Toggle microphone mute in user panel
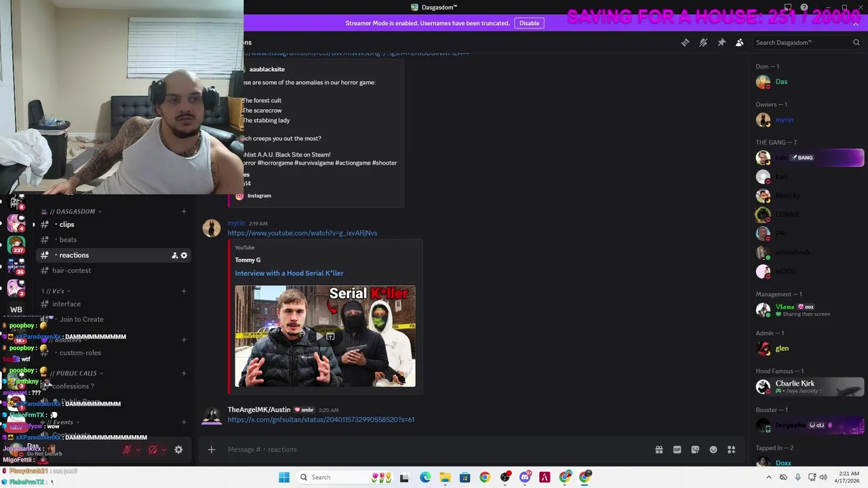Screen dimensions: 868x488 tap(127, 449)
